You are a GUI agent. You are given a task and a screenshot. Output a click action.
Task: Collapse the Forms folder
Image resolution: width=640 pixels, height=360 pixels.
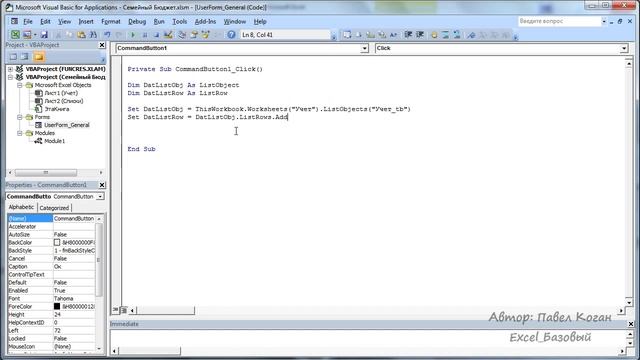point(20,117)
